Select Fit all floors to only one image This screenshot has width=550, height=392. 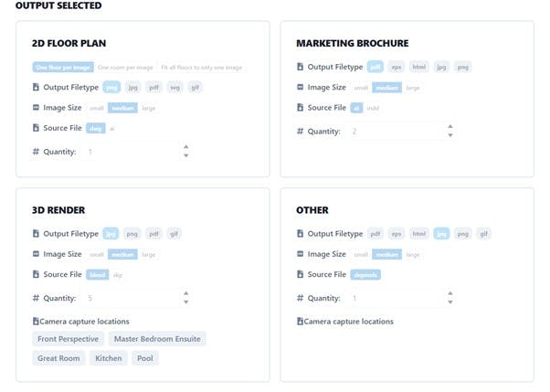201,68
